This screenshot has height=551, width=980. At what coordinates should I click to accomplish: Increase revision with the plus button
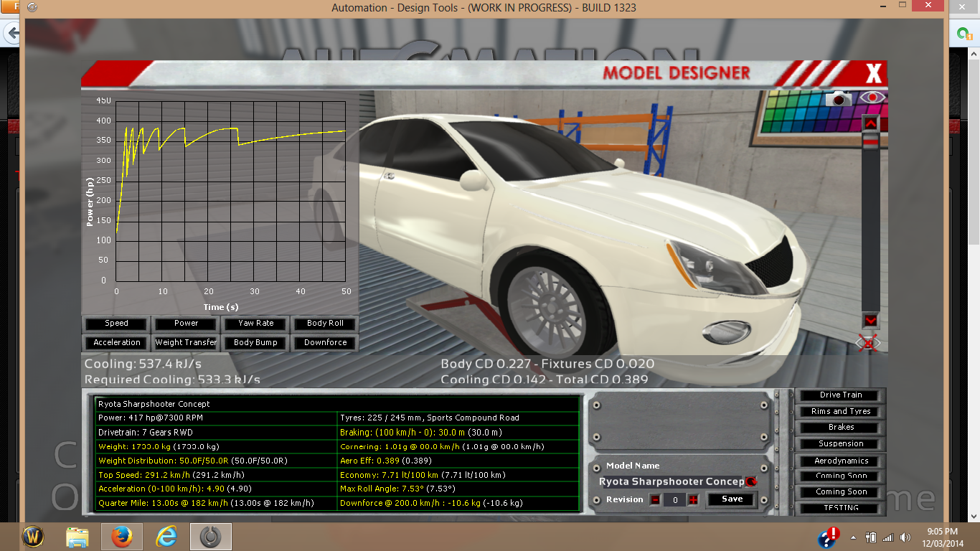(693, 500)
